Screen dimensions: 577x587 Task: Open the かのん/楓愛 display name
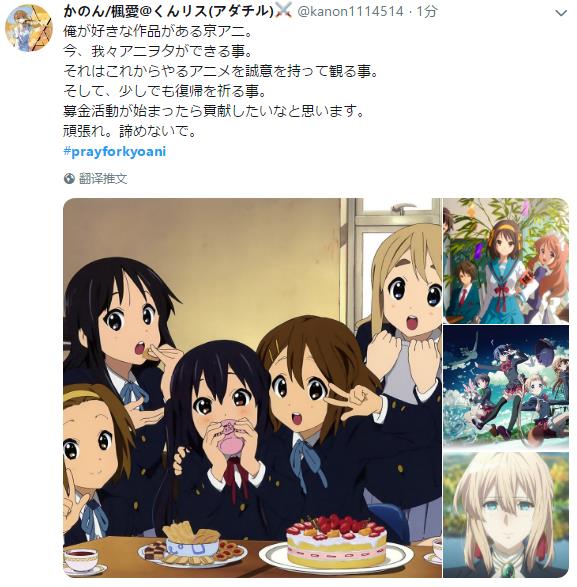pyautogui.click(x=169, y=11)
